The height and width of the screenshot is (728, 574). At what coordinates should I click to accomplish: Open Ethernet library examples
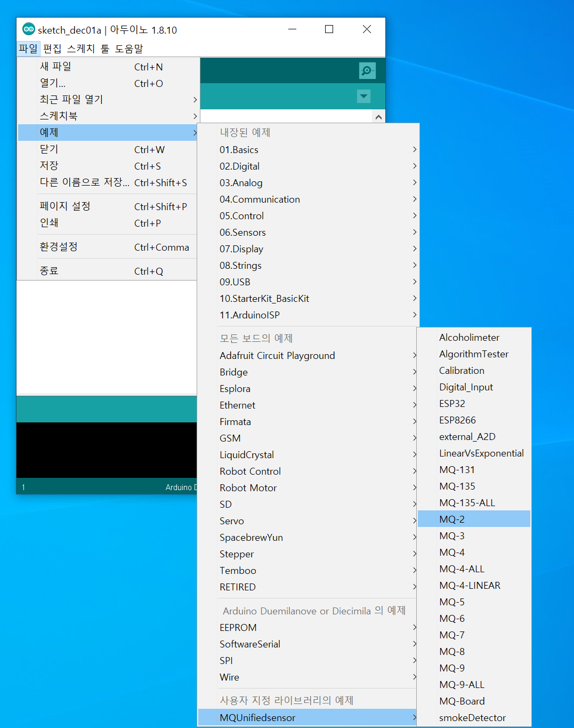point(308,405)
